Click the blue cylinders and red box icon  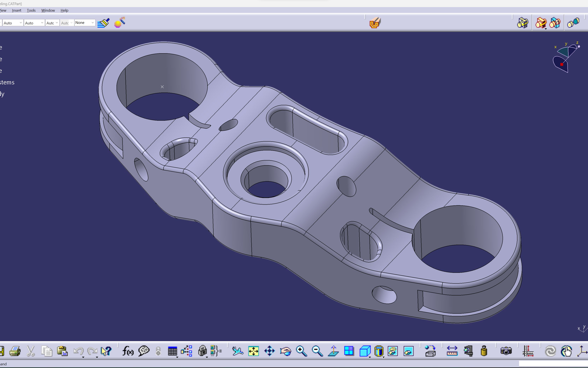point(555,23)
